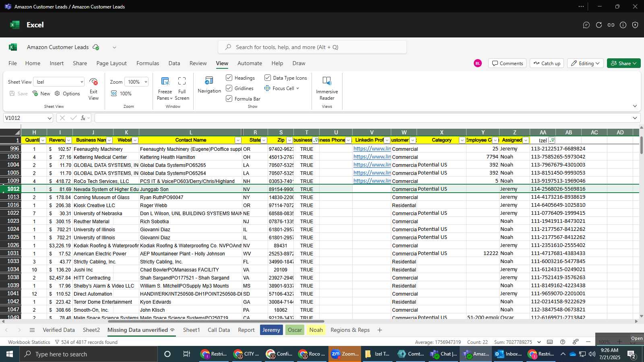Open the Editing mode dropdown
This screenshot has height=362, width=644.
click(x=586, y=63)
